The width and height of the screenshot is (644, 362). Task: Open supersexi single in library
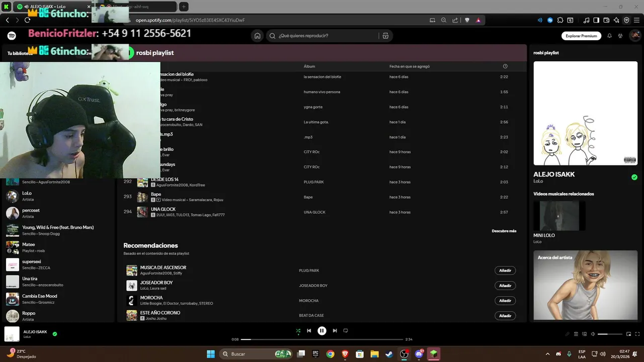coord(58,264)
